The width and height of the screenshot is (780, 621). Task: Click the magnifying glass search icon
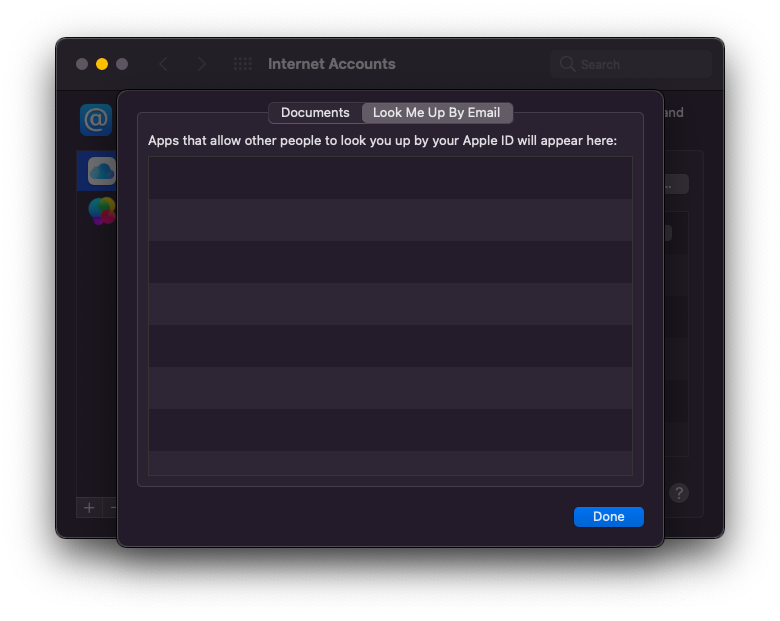tap(567, 64)
